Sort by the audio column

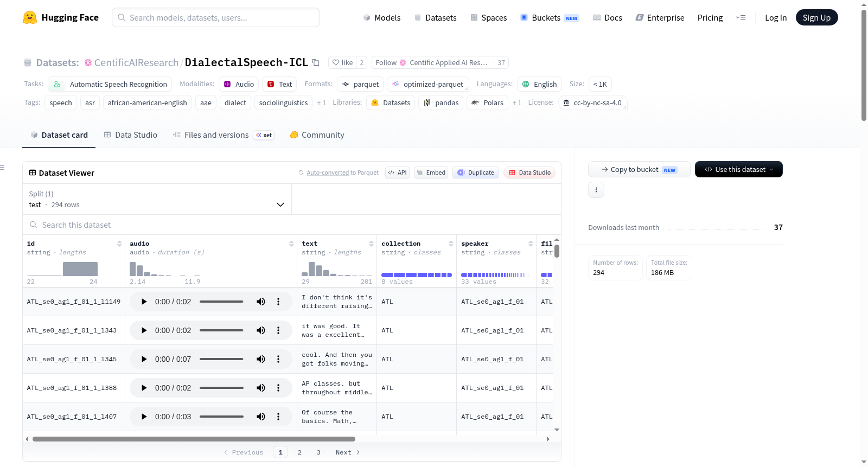point(291,244)
